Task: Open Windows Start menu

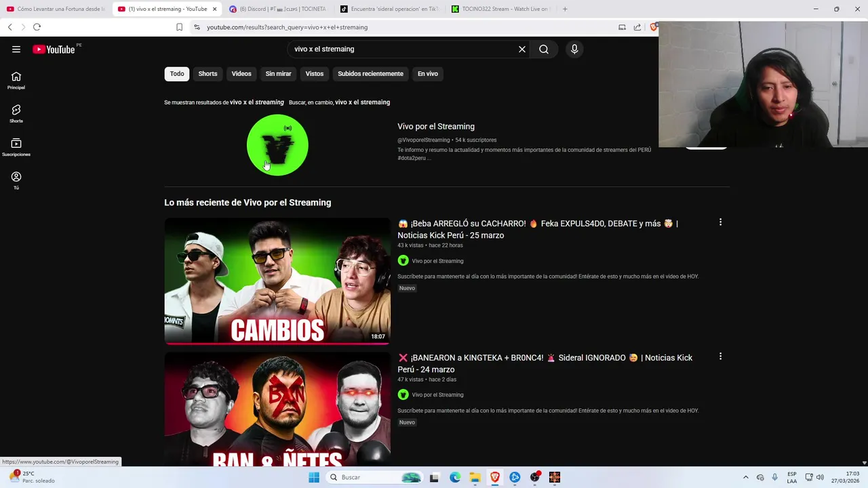Action: pos(314,477)
